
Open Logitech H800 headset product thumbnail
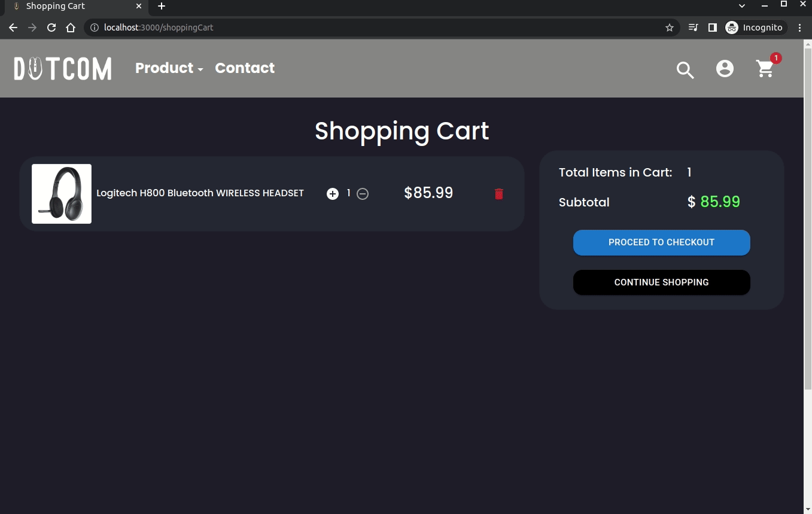[x=62, y=194]
